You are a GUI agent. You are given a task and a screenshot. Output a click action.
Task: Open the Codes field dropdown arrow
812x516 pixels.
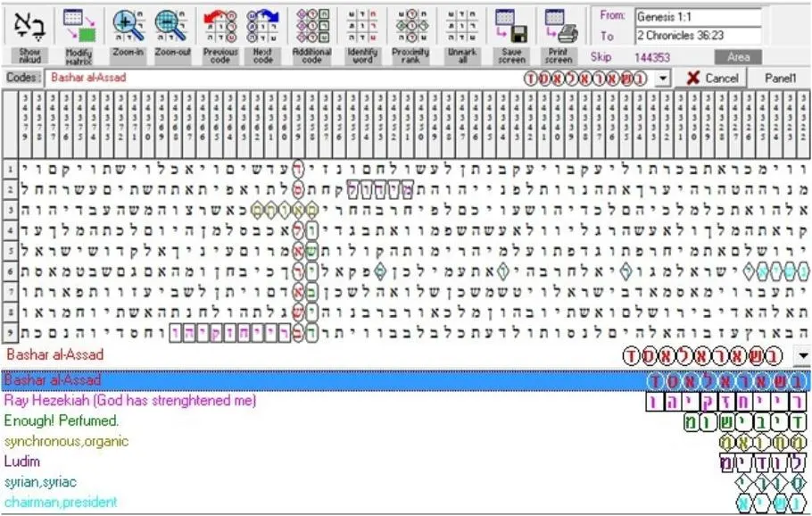(662, 79)
